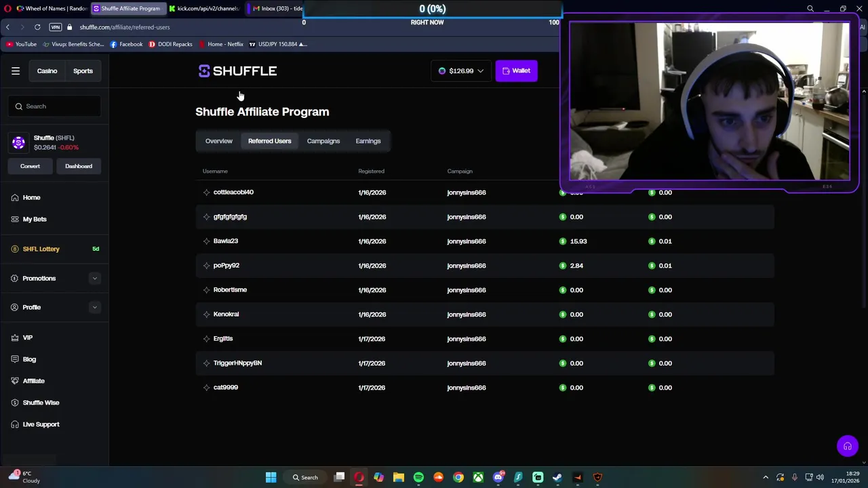Open Shuffle Wise in the sidebar

[x=41, y=403]
